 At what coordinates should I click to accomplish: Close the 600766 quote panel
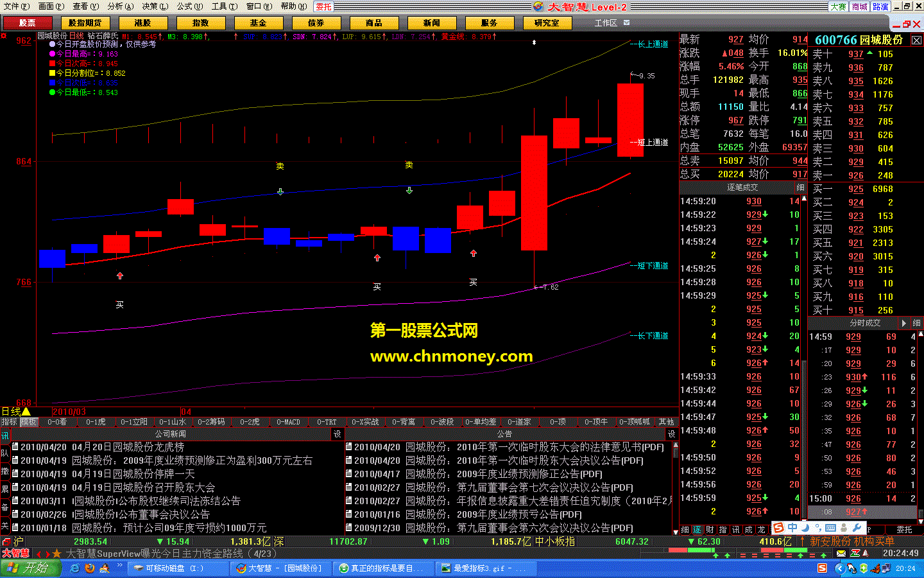click(x=916, y=40)
